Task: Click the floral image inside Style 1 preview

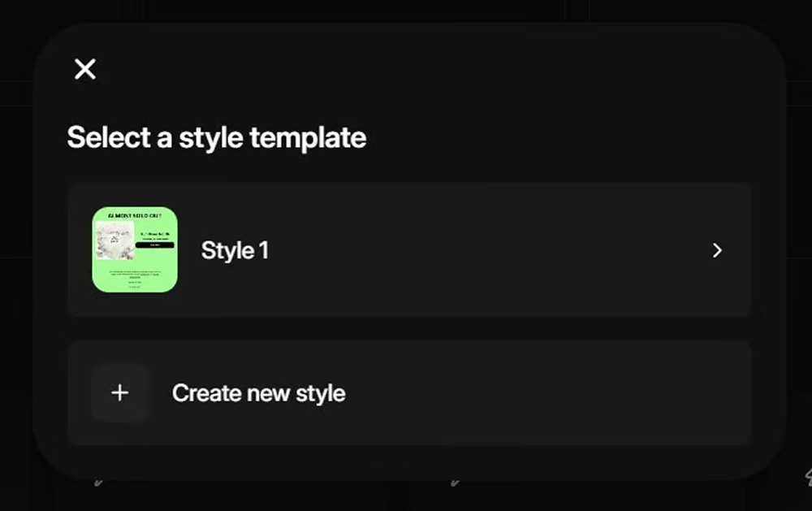Action: (x=114, y=241)
